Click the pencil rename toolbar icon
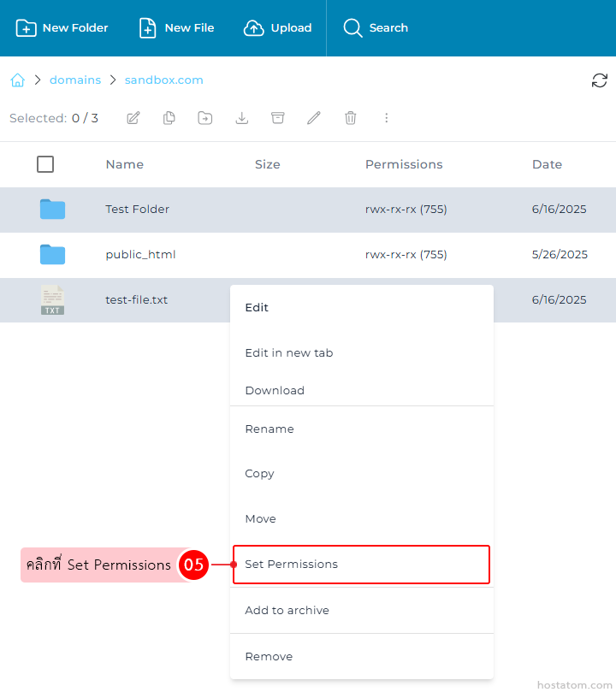The image size is (616, 692). pyautogui.click(x=314, y=118)
